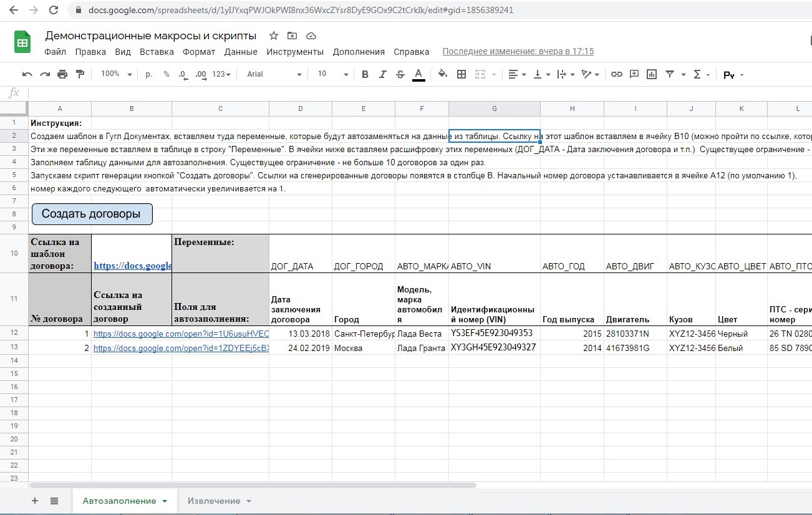Toggle italic formatting
Image resolution: width=812 pixels, height=515 pixels.
point(383,74)
